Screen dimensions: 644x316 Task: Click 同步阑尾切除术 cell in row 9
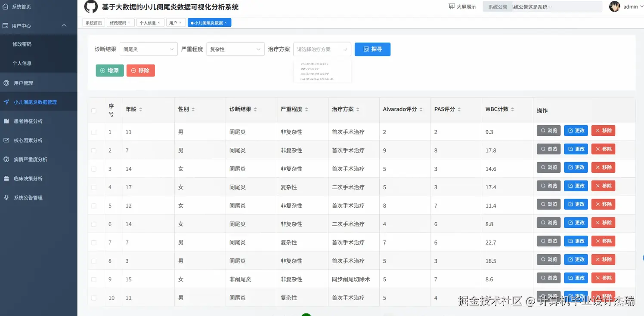coord(351,279)
